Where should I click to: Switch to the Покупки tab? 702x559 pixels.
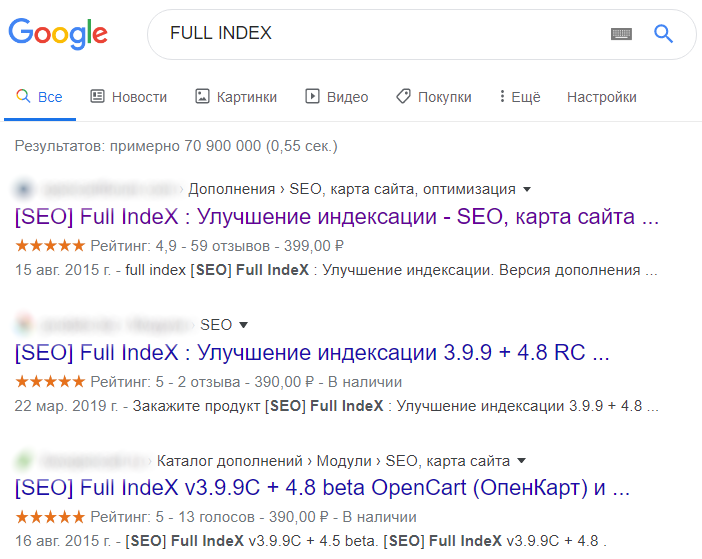click(433, 97)
